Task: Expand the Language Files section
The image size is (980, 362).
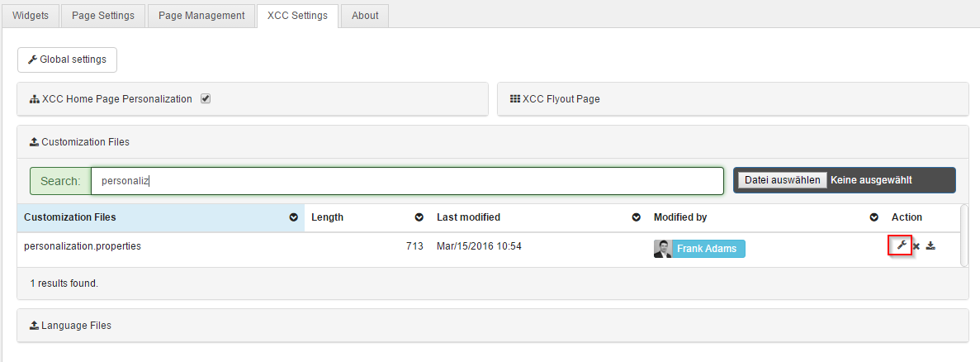Action: (76, 326)
